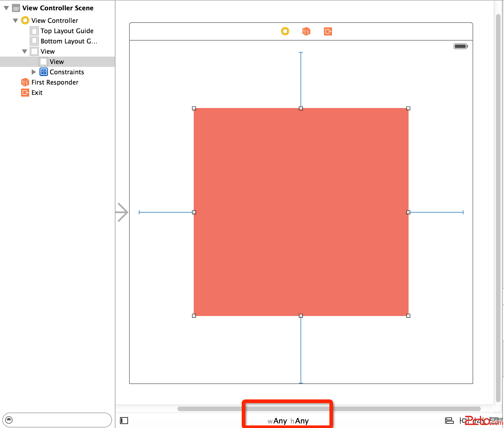Select Top Layout Guide in outline
The width and height of the screenshot is (504, 428).
[67, 31]
